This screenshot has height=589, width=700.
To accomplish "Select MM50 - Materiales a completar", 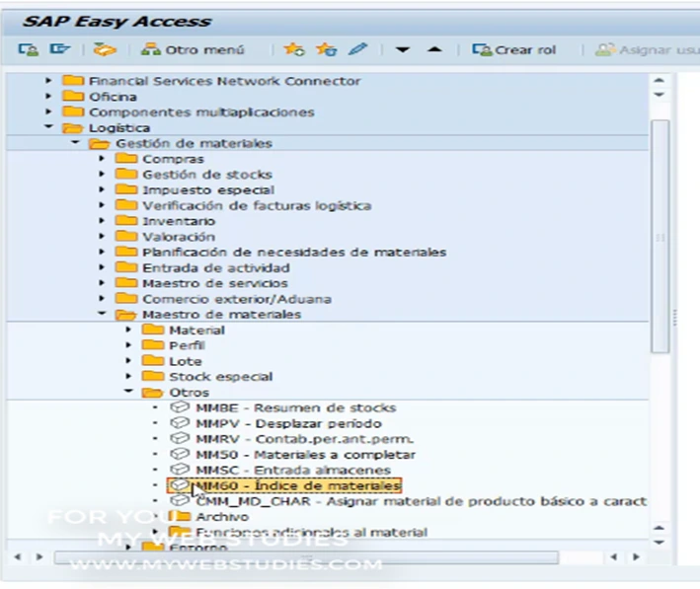I will [x=306, y=455].
